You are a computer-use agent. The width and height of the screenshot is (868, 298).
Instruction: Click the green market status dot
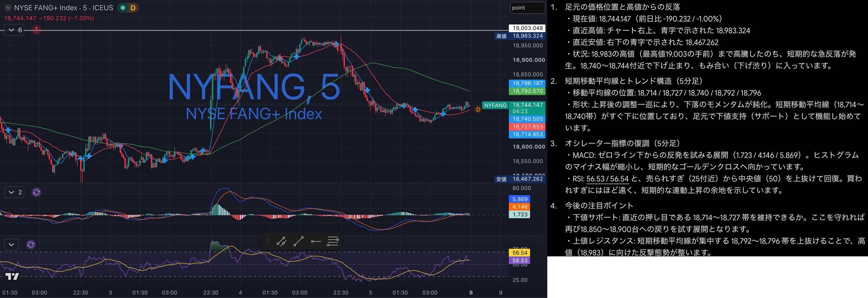point(123,8)
